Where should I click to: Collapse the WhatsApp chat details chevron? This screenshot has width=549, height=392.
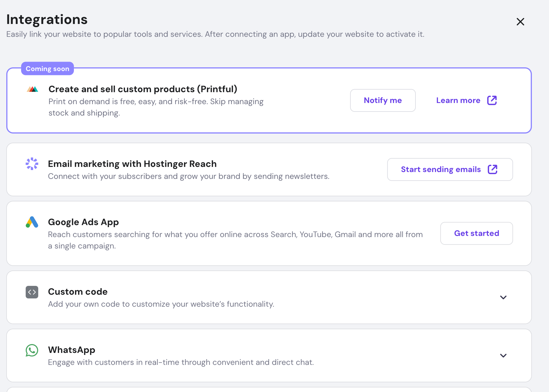click(x=503, y=355)
